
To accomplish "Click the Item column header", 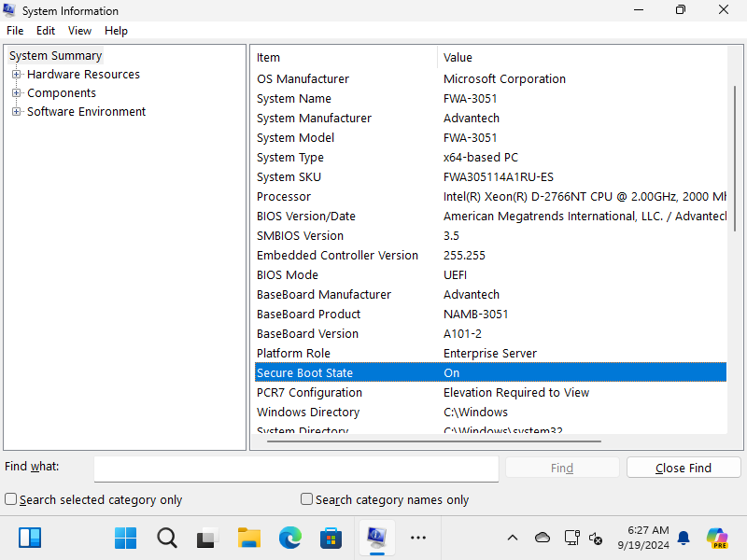I will (344, 58).
